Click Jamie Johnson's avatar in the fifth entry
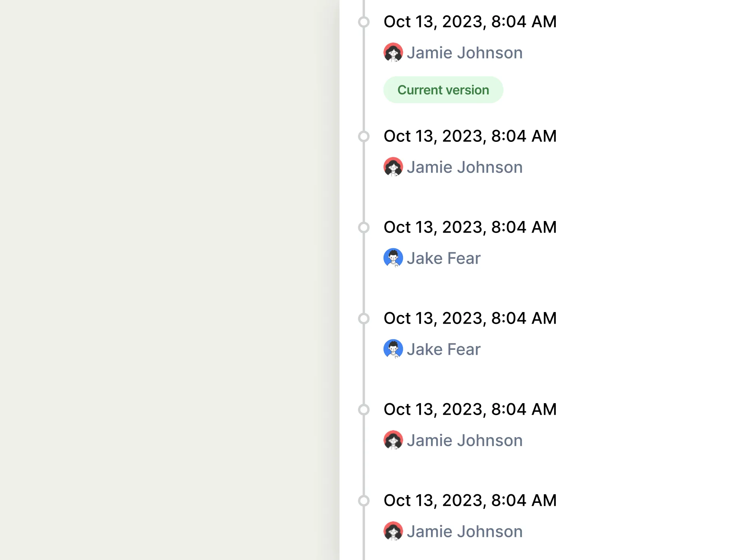 (x=394, y=440)
